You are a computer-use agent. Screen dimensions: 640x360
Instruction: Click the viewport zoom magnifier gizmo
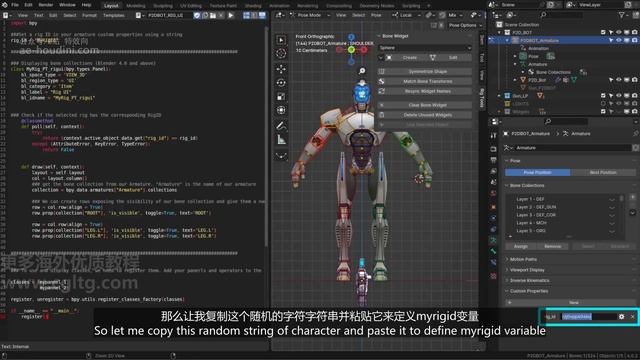pyautogui.click(x=362, y=71)
